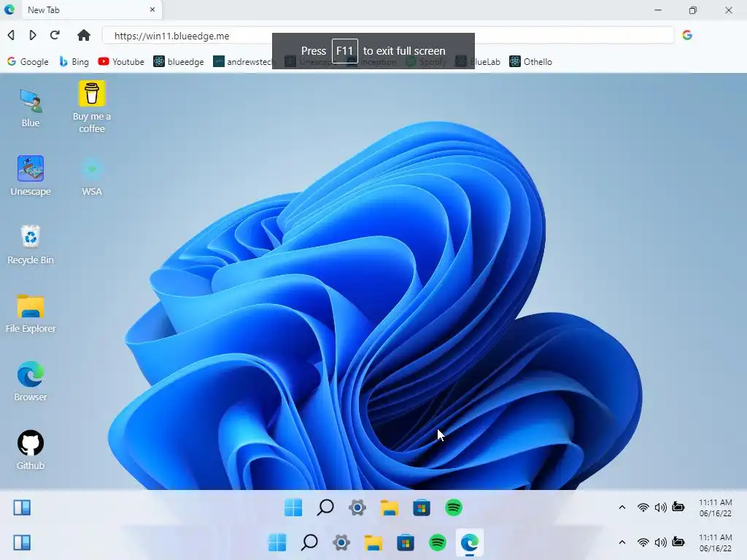Launch the Unescape desktop icon
747x560 pixels.
pos(31,176)
